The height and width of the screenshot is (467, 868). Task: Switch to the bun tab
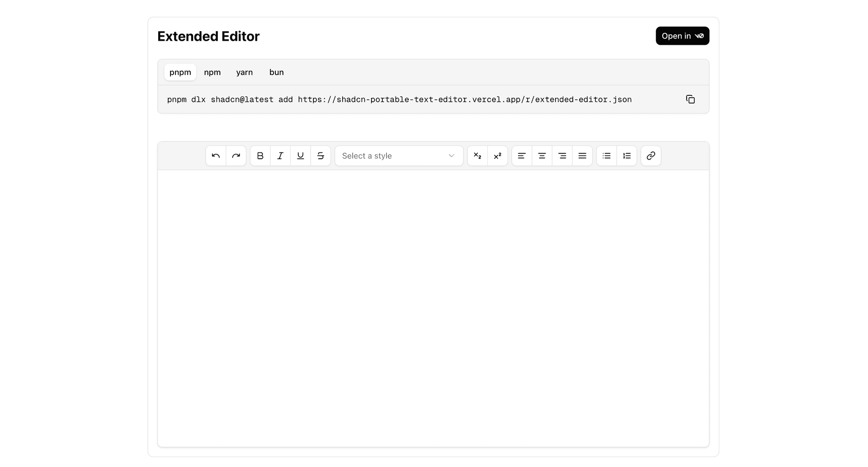click(277, 72)
